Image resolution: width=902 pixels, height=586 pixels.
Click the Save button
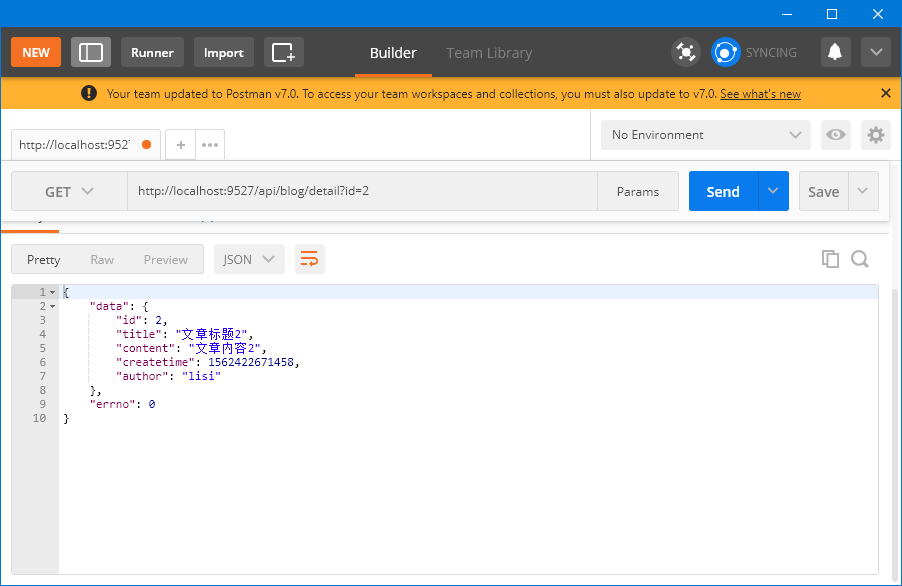[823, 191]
